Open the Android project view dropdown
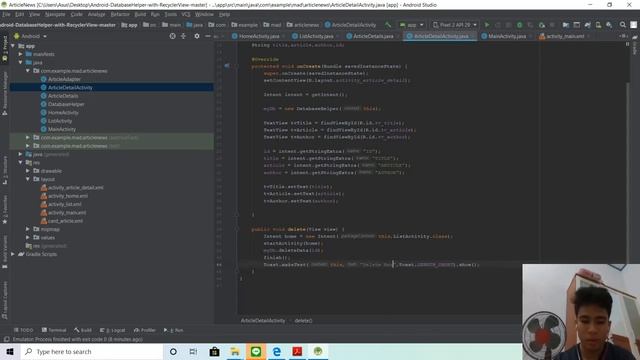 coord(30,36)
